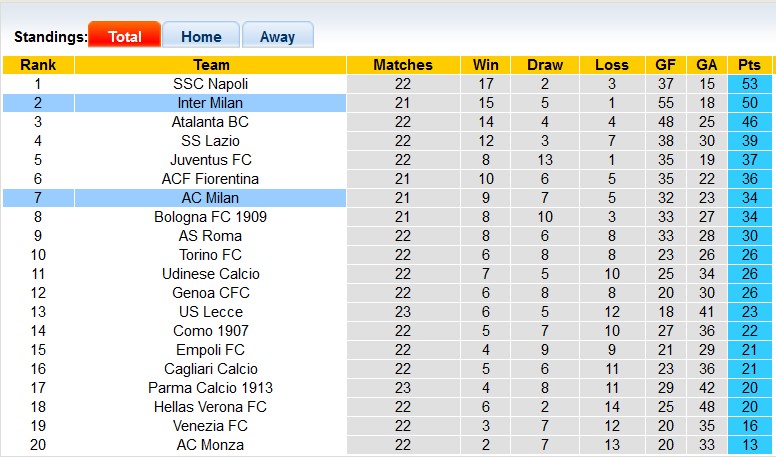Click the Pts column header
Image resolution: width=776 pixels, height=457 pixels.
pyautogui.click(x=750, y=65)
